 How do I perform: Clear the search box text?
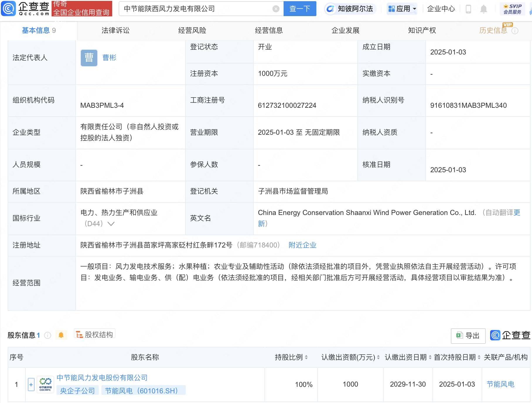click(276, 9)
